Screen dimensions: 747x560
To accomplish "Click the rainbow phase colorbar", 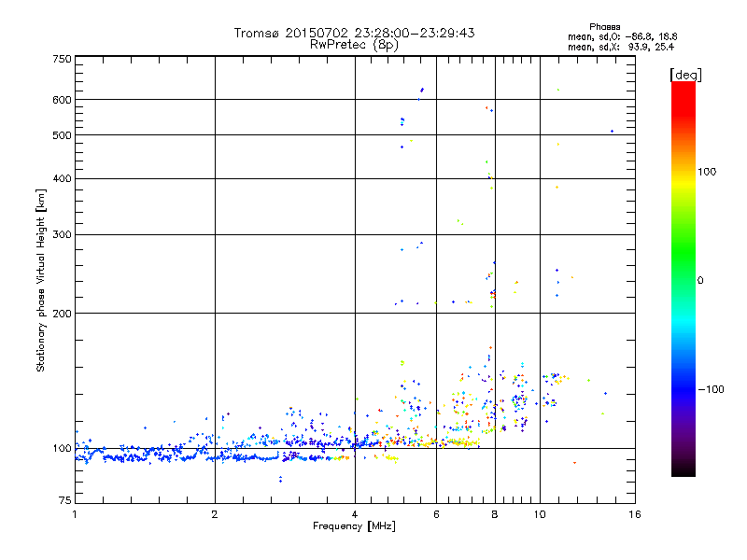I will click(x=684, y=278).
